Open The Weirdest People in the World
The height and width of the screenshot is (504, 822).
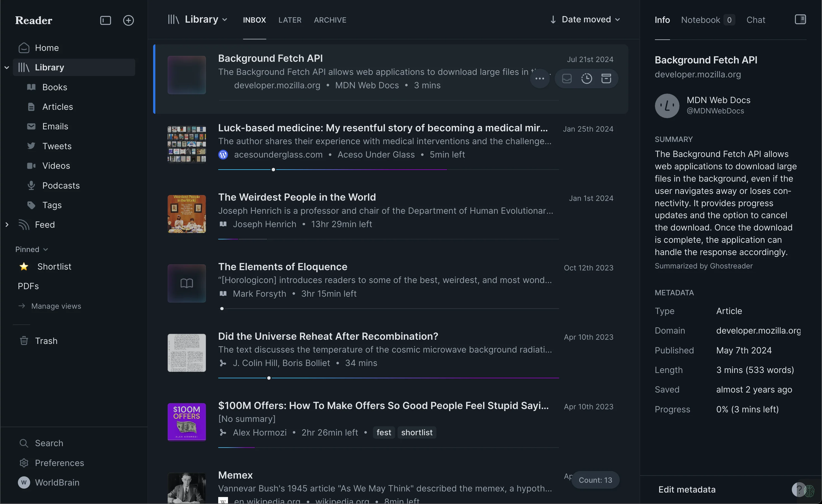pyautogui.click(x=297, y=197)
